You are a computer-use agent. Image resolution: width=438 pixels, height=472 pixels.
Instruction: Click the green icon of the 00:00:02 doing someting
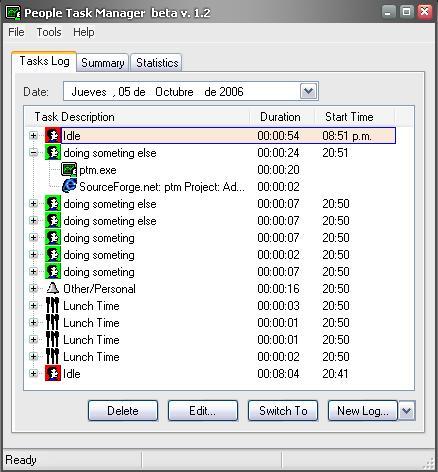coord(53,255)
